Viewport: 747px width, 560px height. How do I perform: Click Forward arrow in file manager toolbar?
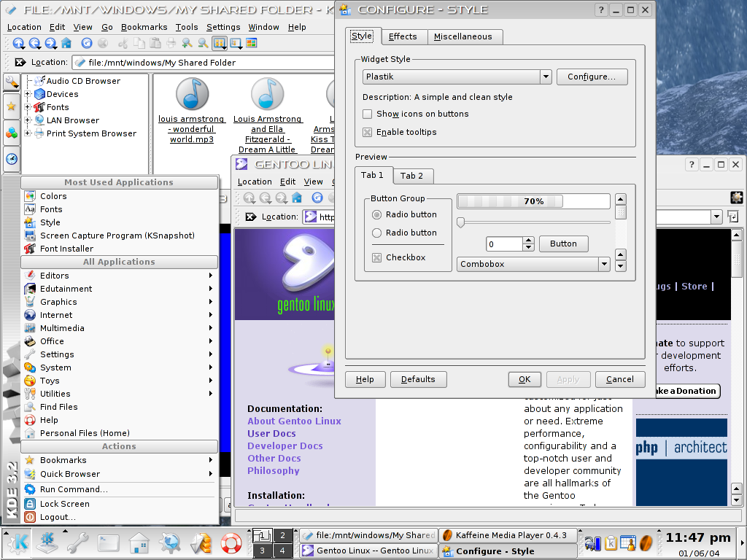[50, 43]
